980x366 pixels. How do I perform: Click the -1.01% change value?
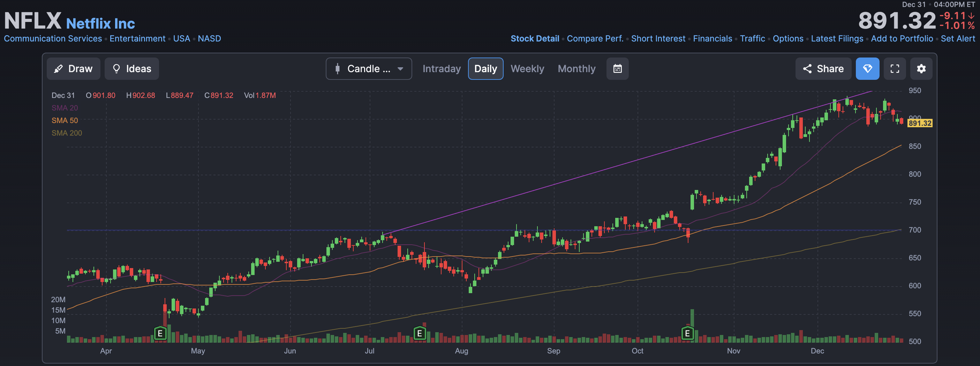(957, 26)
